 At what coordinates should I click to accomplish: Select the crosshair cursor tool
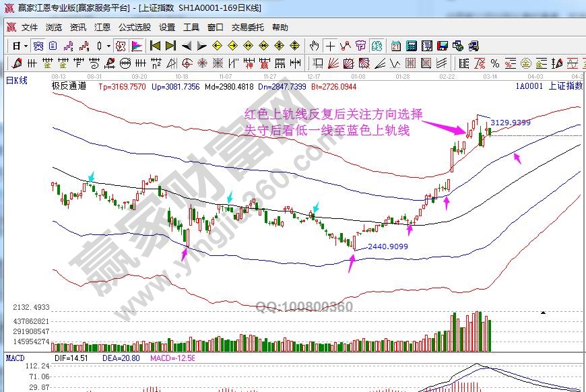point(330,46)
